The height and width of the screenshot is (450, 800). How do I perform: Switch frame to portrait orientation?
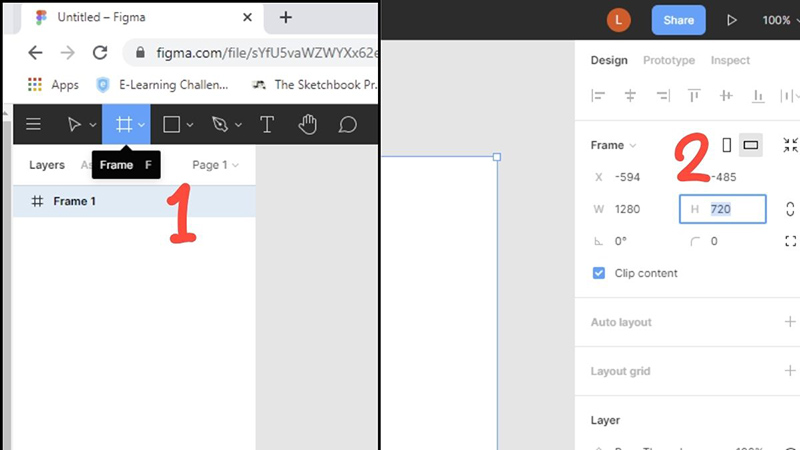tap(727, 145)
